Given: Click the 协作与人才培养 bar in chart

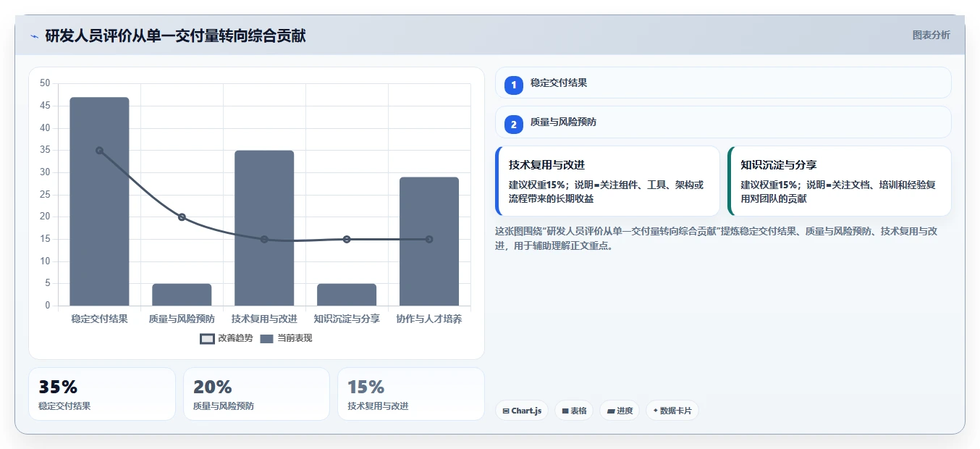Looking at the screenshot, I should [x=429, y=241].
